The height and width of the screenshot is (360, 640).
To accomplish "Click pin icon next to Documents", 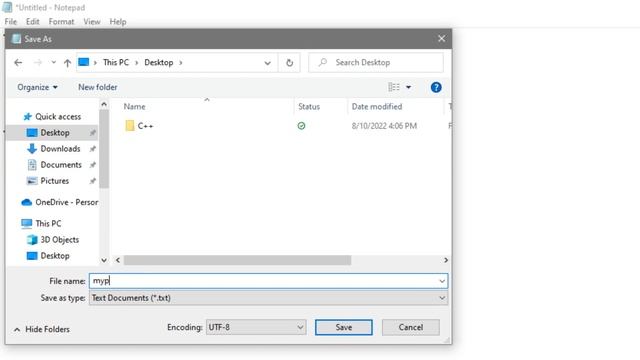I will pos(93,165).
